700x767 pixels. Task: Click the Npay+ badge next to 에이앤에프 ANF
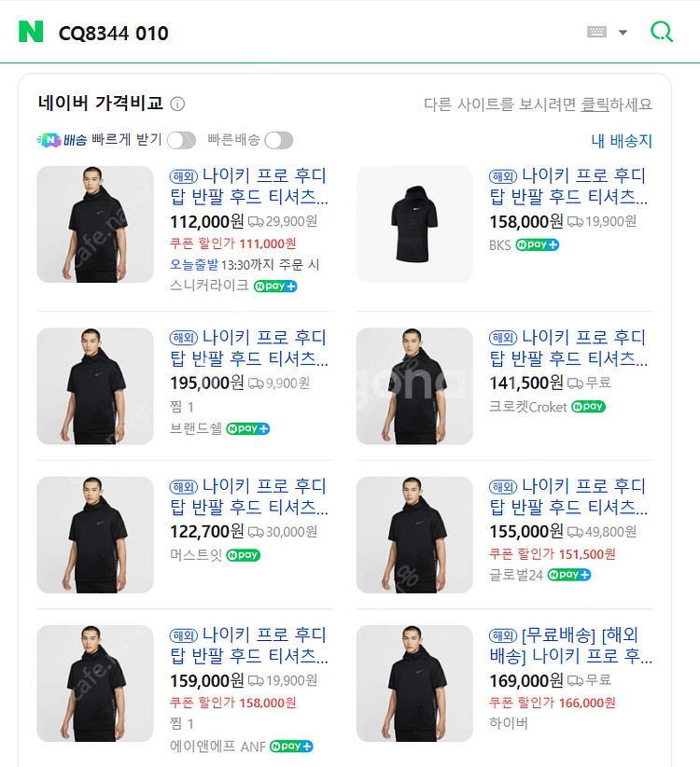pos(291,746)
